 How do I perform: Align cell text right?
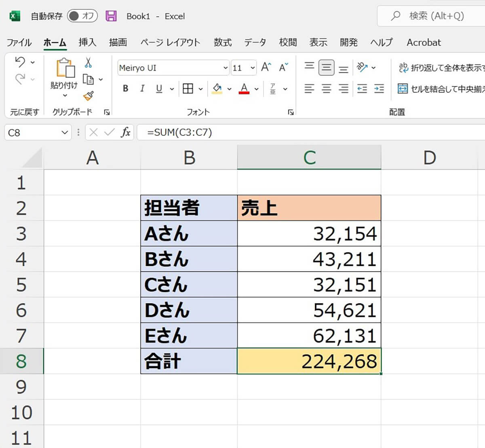pos(344,89)
